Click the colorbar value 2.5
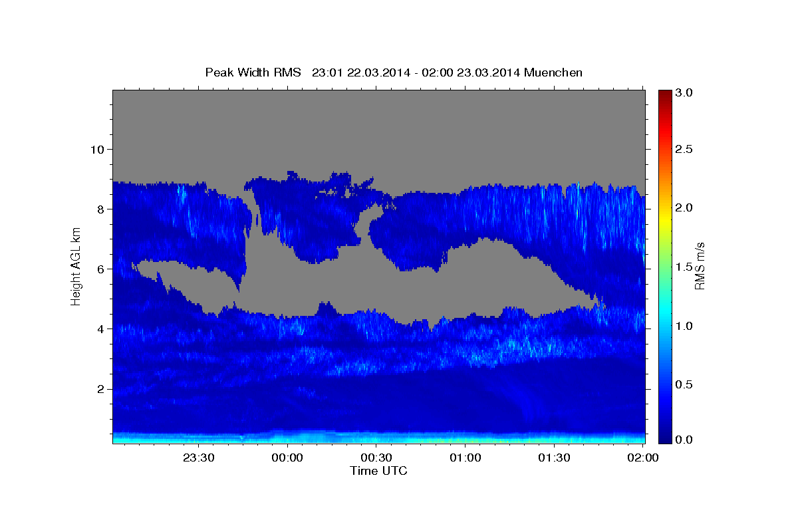This screenshot has height=532, width=798. [x=686, y=149]
